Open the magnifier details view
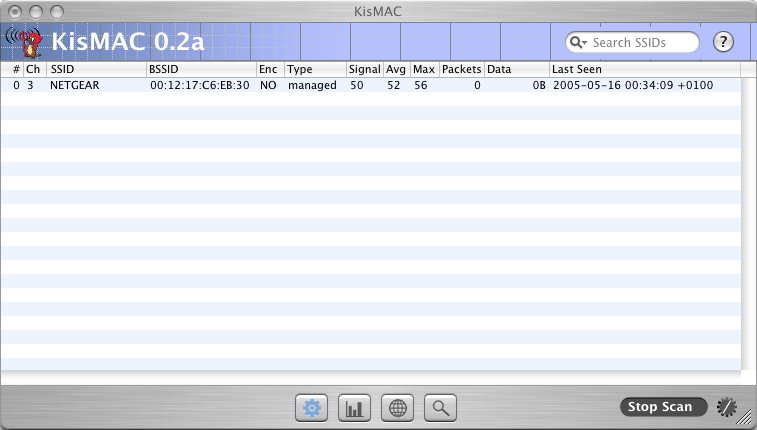Viewport: 757px width, 430px height. click(x=441, y=407)
